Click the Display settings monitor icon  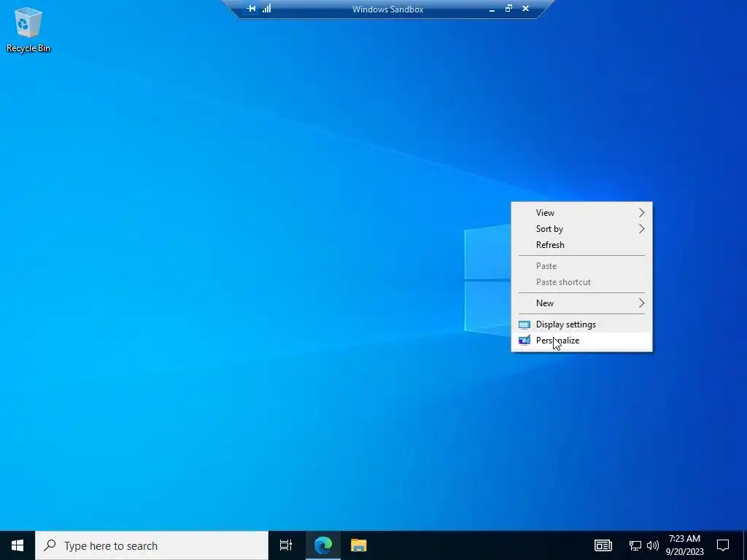click(524, 324)
